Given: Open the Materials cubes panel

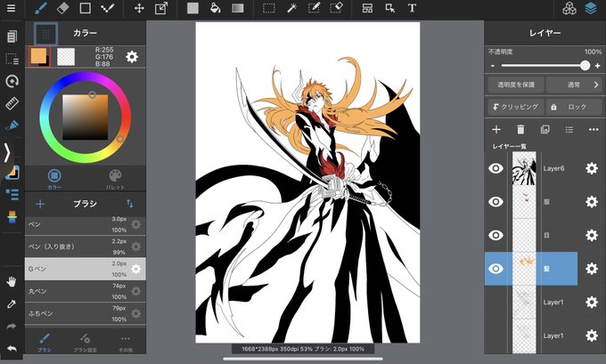Looking at the screenshot, I should tap(569, 8).
